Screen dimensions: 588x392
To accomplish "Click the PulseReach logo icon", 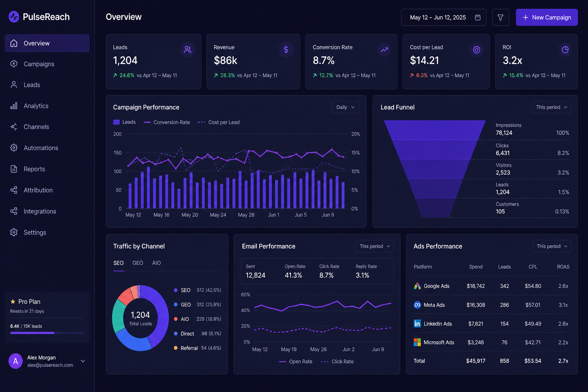I will 14,17.
